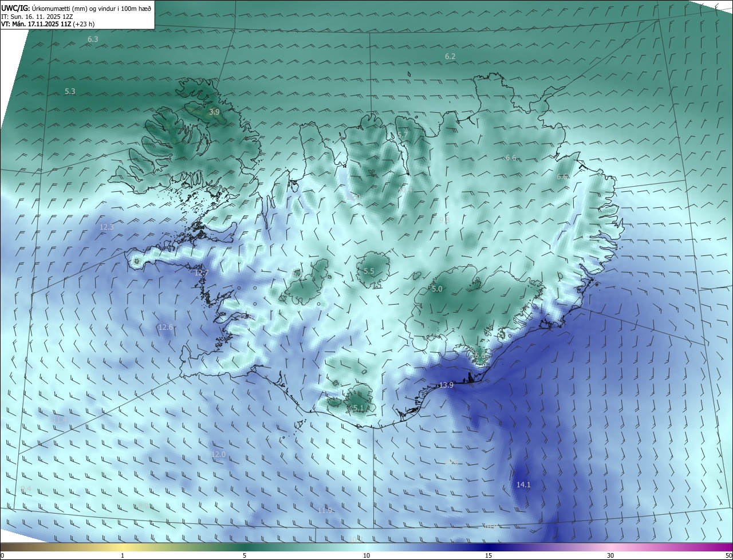Click the 14.1 value label
This screenshot has height=560, width=733.
(x=523, y=484)
